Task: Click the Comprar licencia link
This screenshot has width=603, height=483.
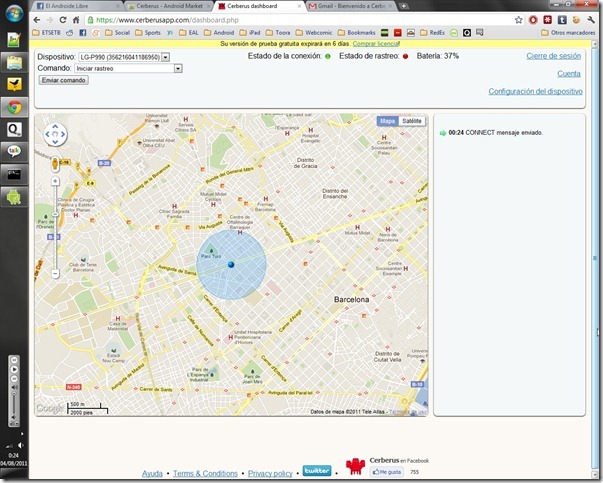Action: 376,44
